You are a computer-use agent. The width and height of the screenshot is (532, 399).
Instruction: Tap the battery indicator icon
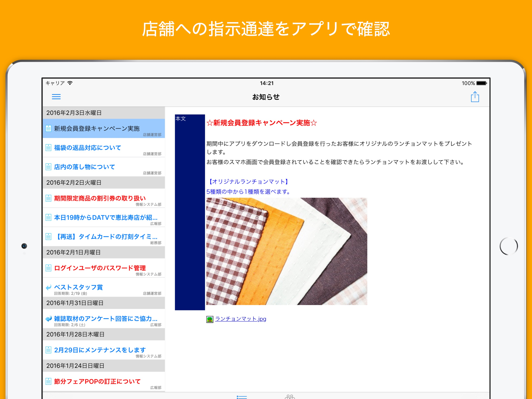(x=482, y=83)
